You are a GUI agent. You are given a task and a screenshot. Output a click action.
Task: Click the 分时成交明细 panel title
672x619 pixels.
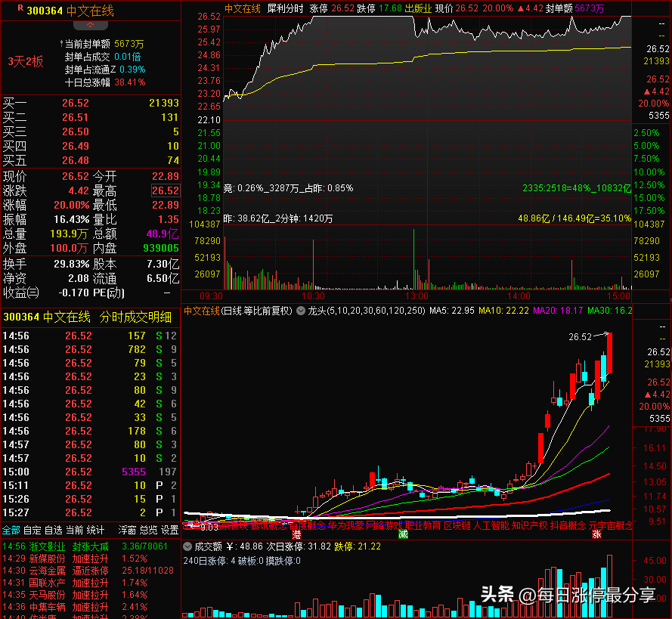tap(135, 317)
